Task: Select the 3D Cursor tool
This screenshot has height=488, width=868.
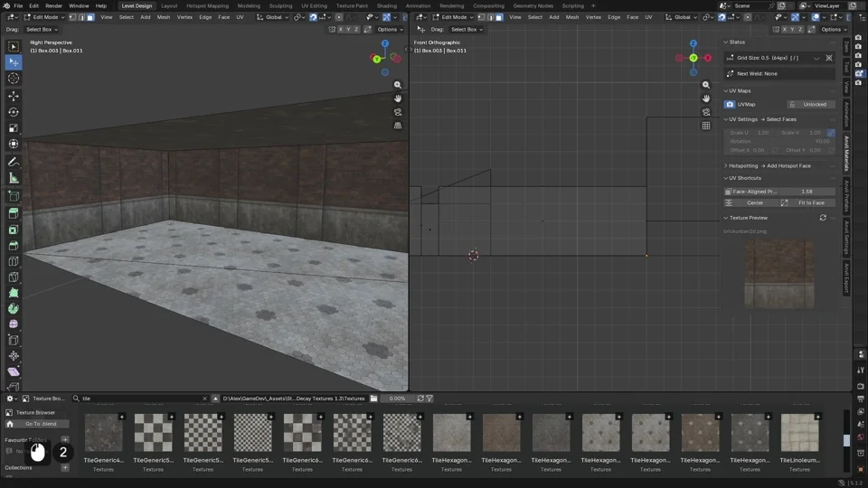Action: click(14, 78)
